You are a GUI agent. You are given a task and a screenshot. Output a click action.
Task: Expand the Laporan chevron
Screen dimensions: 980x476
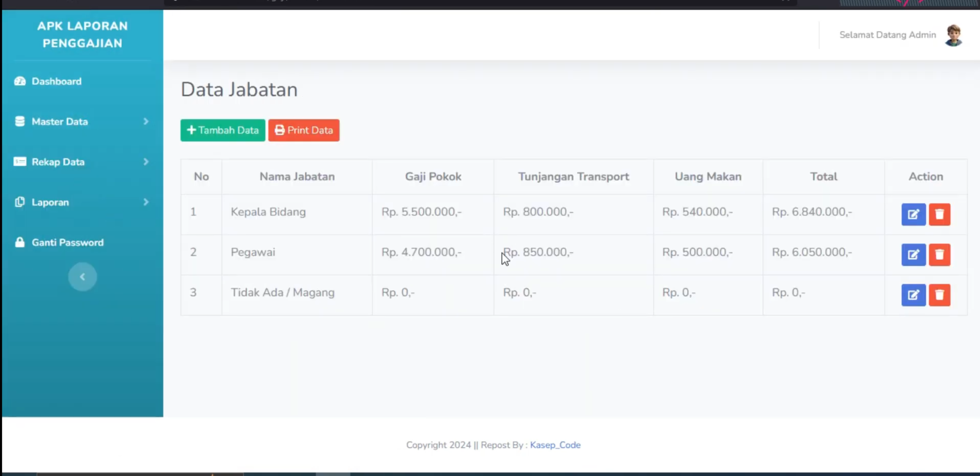click(x=146, y=202)
